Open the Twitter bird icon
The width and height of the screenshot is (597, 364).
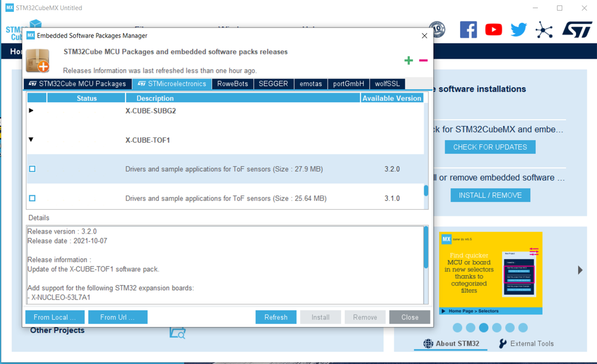[x=519, y=30]
